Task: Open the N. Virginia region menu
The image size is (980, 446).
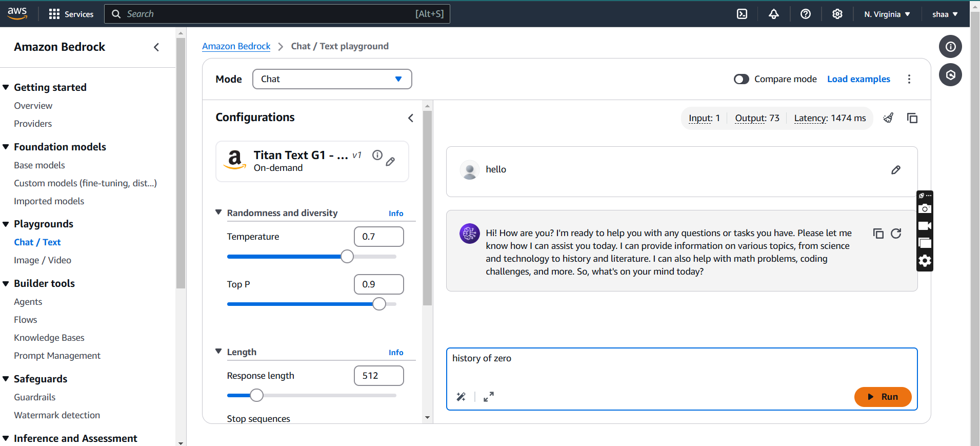Action: pos(887,14)
